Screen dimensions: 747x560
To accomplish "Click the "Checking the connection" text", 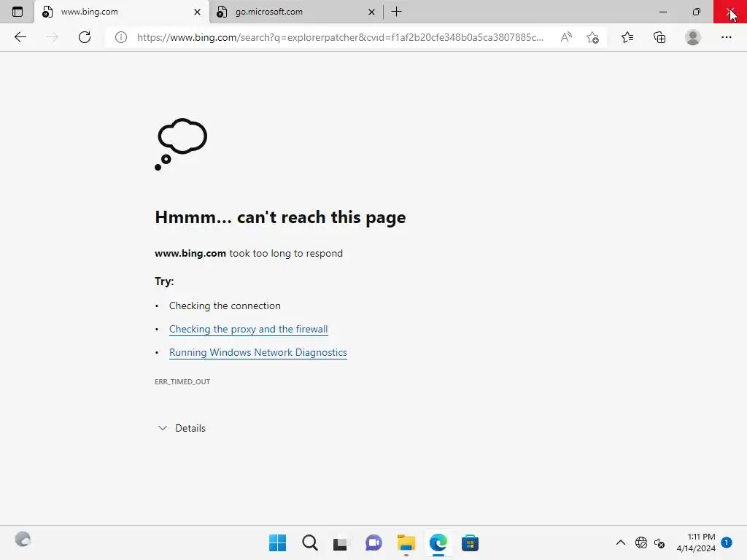I will (x=225, y=306).
